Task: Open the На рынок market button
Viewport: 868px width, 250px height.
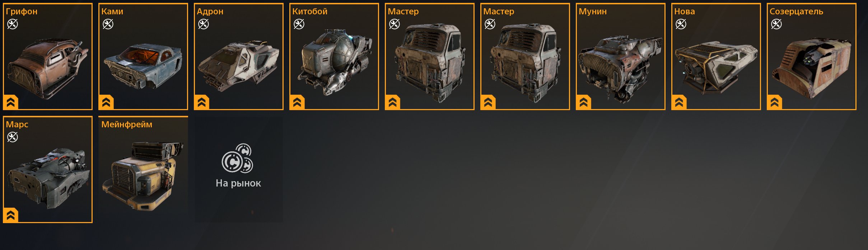Action: [x=238, y=169]
